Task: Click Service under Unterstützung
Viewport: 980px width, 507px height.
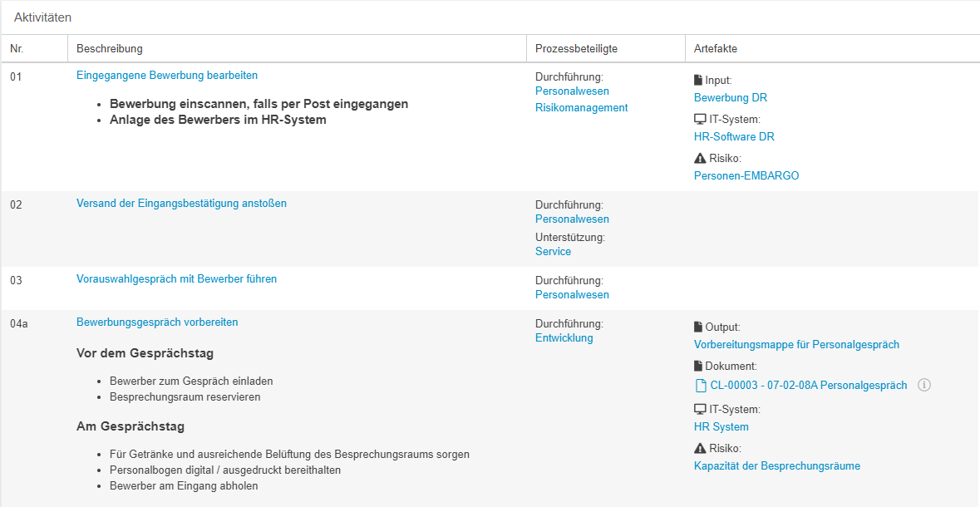Action: pos(553,252)
